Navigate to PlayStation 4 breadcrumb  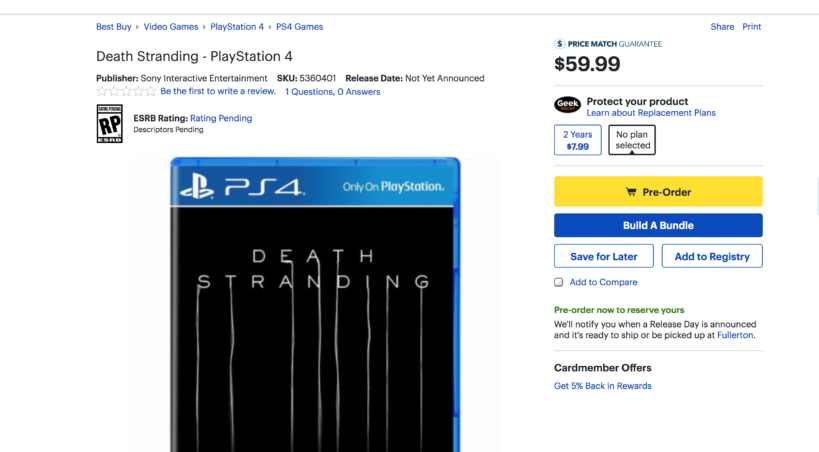pyautogui.click(x=237, y=27)
